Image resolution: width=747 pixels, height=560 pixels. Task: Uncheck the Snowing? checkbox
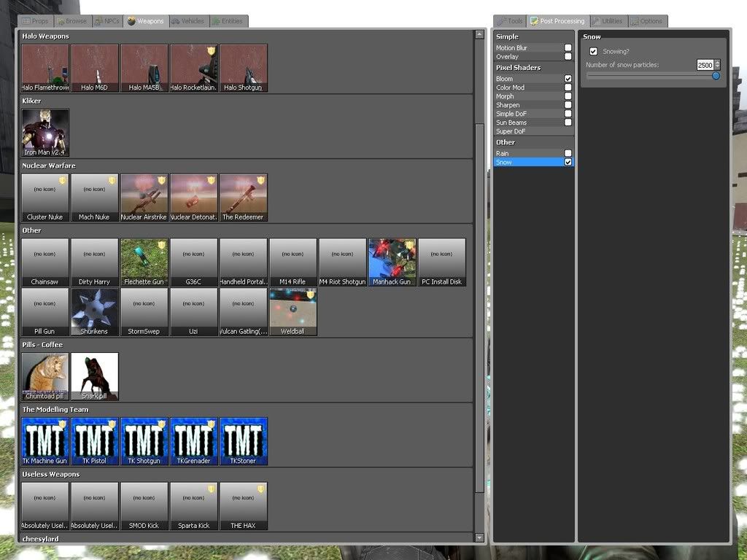[x=594, y=52]
